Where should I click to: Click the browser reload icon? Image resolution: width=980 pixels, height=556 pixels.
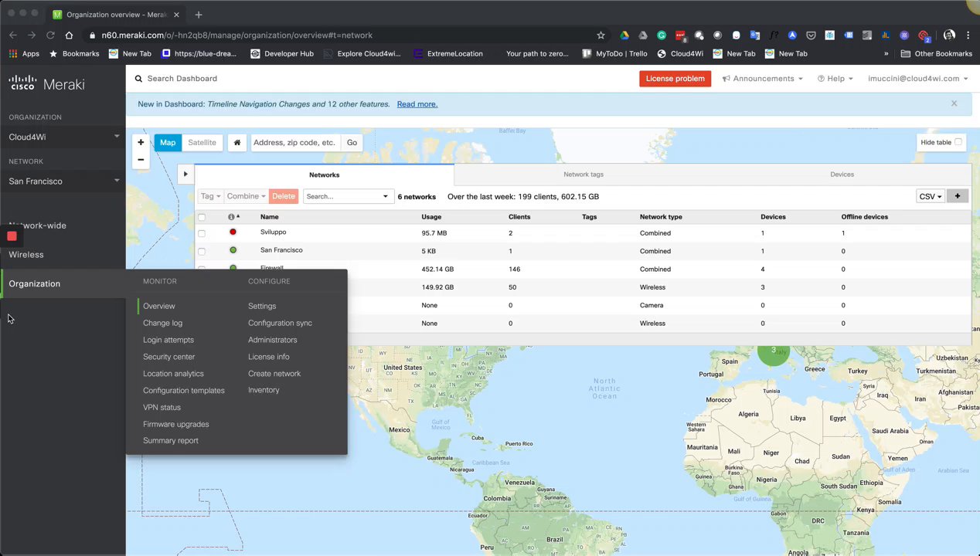click(x=50, y=35)
